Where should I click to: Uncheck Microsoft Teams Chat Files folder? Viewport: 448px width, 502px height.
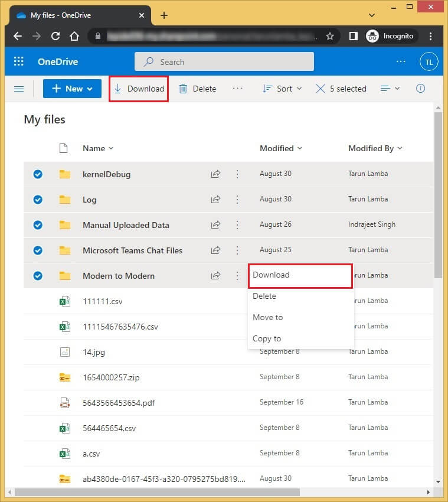tap(38, 250)
